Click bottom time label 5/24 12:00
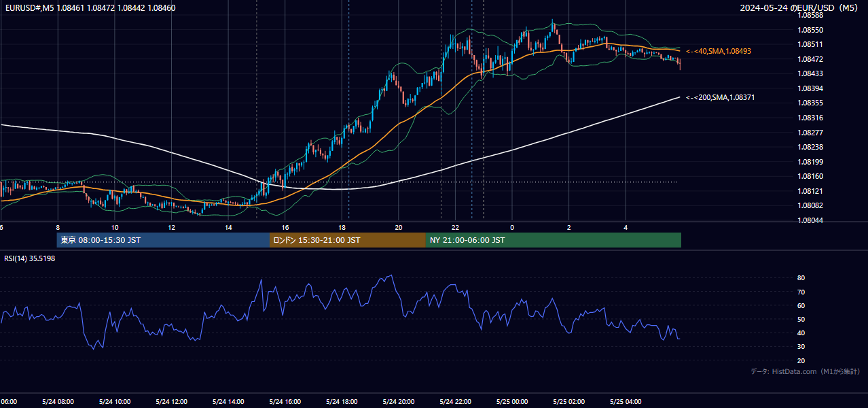 click(x=171, y=401)
